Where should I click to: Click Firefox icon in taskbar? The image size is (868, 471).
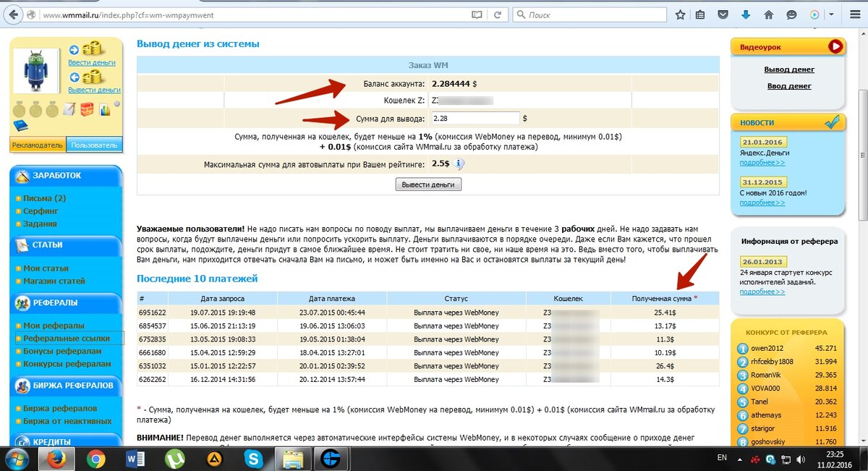coord(57,459)
